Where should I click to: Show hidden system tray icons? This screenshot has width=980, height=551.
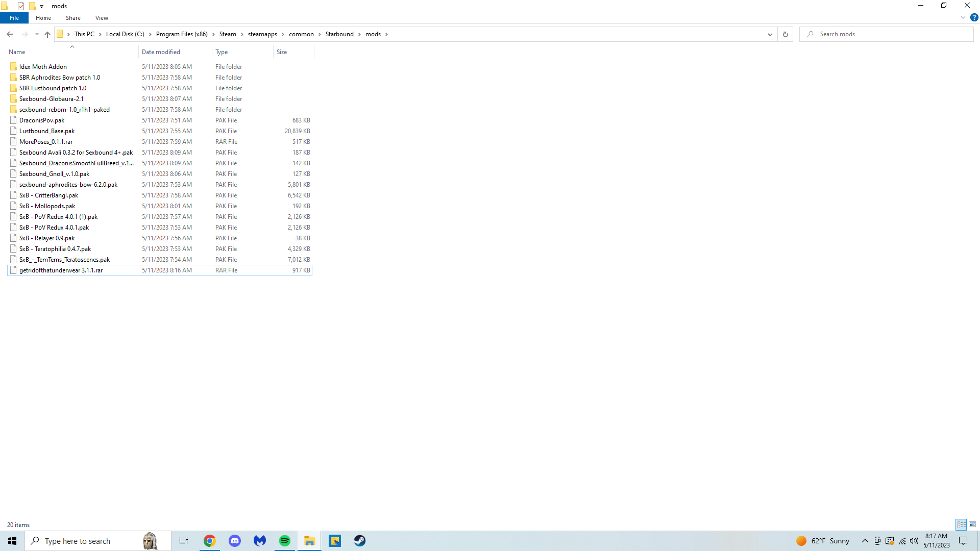pyautogui.click(x=865, y=541)
